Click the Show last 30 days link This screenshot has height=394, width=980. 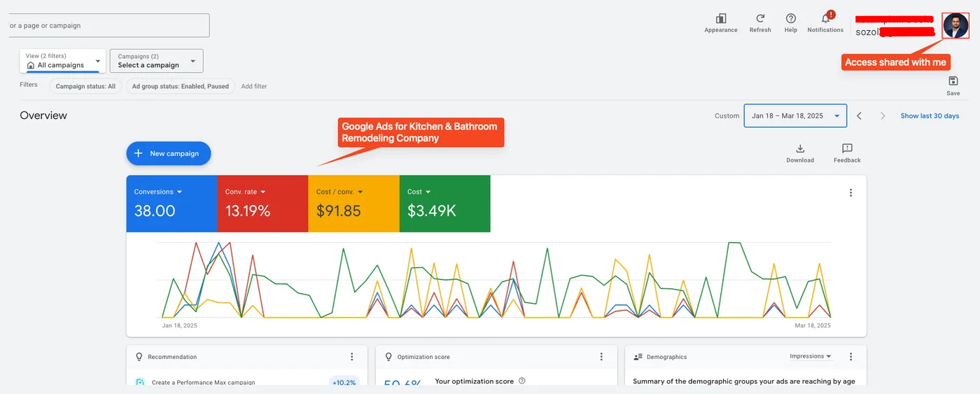coord(930,116)
